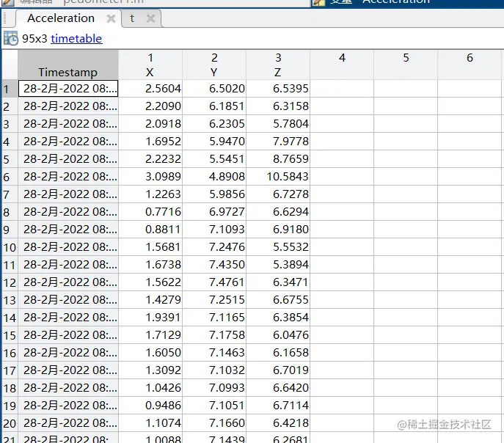Select row 10 header number
This screenshot has height=443, width=504.
point(10,247)
